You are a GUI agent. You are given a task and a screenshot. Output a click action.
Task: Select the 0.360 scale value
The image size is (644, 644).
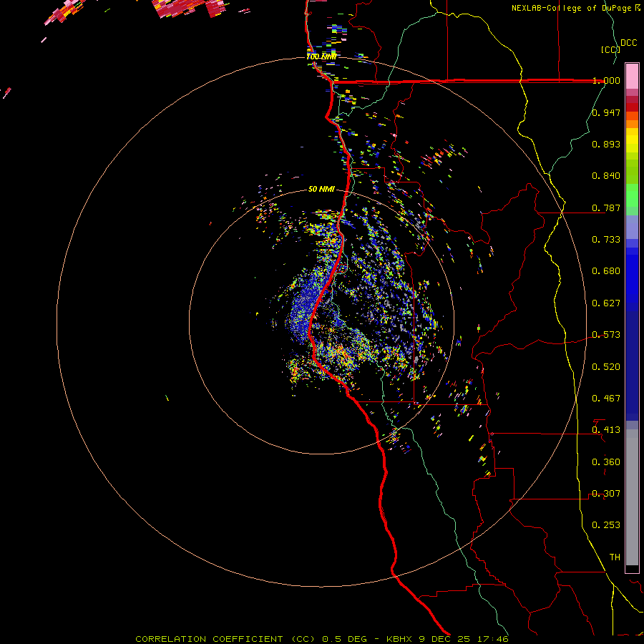606,462
